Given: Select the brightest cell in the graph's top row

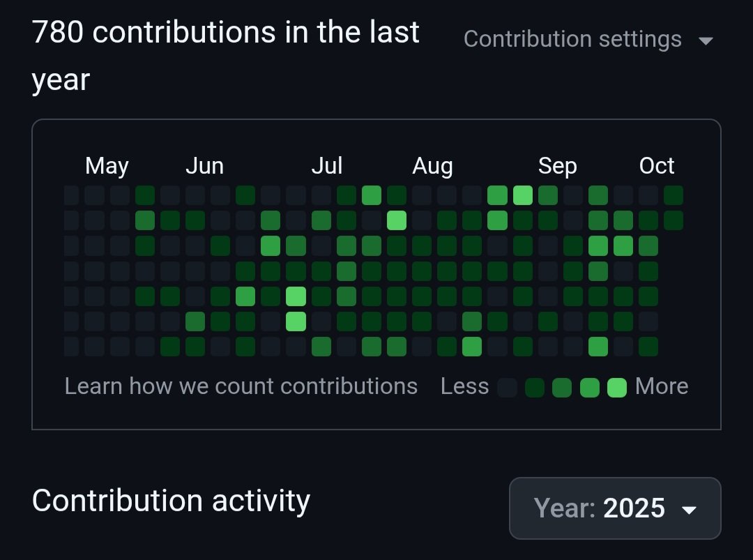Looking at the screenshot, I should (522, 195).
